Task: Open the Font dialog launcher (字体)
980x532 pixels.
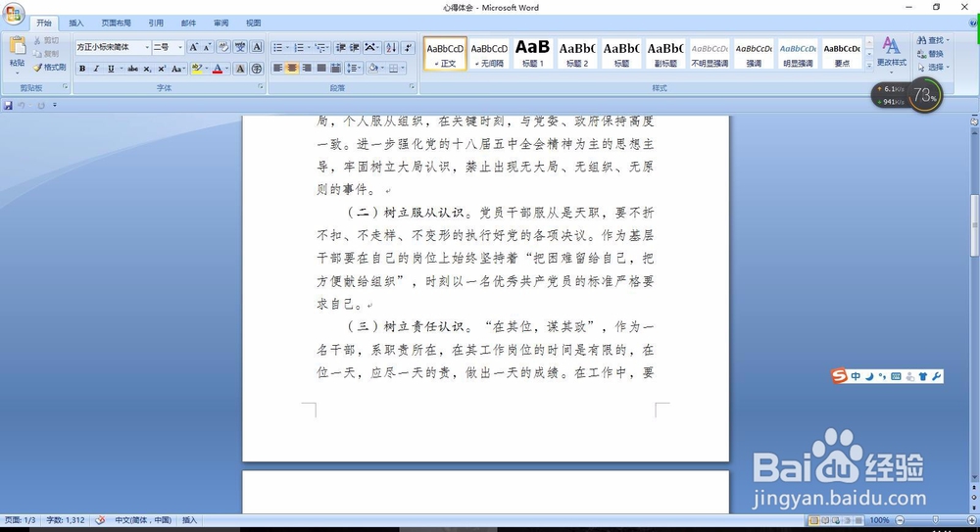Action: (261, 87)
